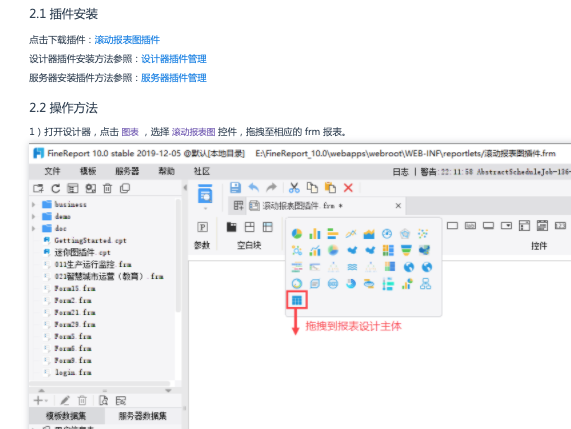Open the 滚动报表图插件 download link
The height and width of the screenshot is (429, 571).
127,40
